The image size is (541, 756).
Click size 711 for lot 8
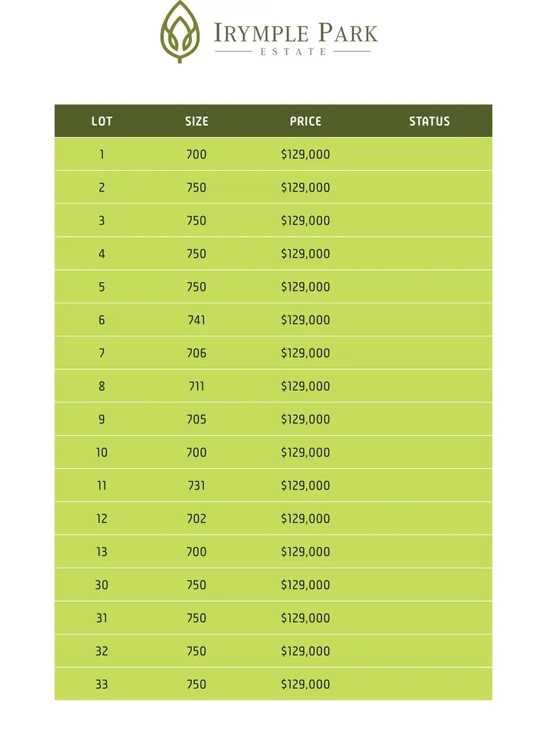(197, 386)
